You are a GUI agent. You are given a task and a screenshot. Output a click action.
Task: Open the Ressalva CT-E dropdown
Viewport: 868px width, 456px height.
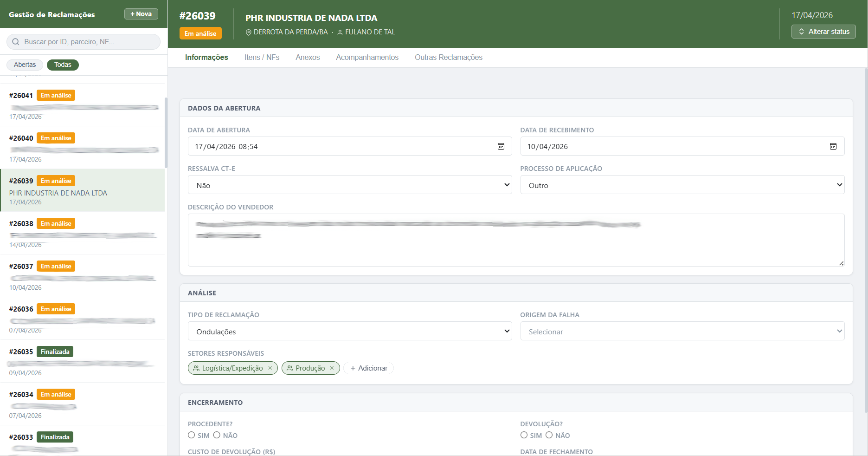tap(350, 185)
